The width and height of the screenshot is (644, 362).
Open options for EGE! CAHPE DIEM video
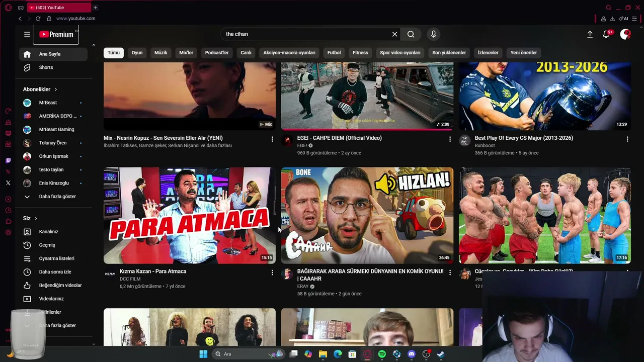point(450,139)
